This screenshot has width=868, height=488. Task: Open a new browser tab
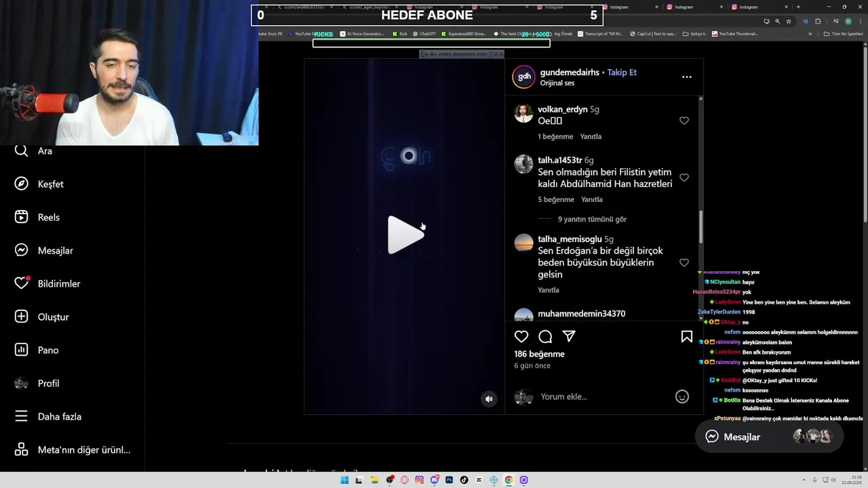click(x=798, y=7)
